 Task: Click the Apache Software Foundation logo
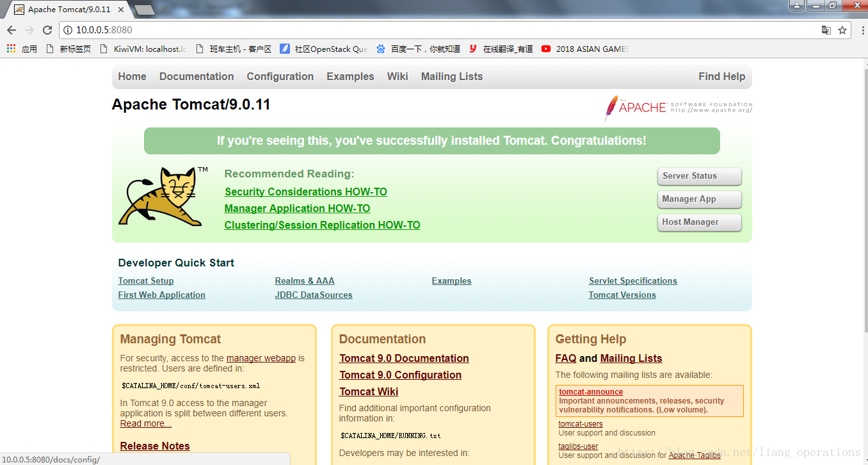point(679,108)
